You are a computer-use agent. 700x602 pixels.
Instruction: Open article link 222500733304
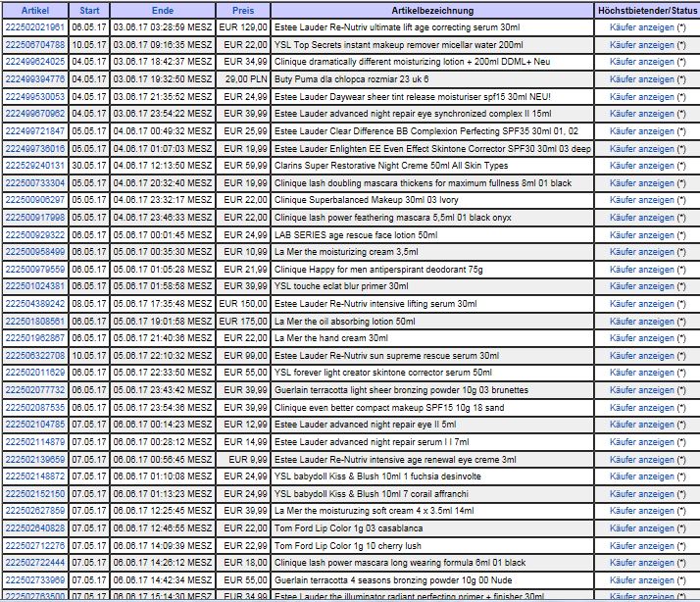pos(35,182)
